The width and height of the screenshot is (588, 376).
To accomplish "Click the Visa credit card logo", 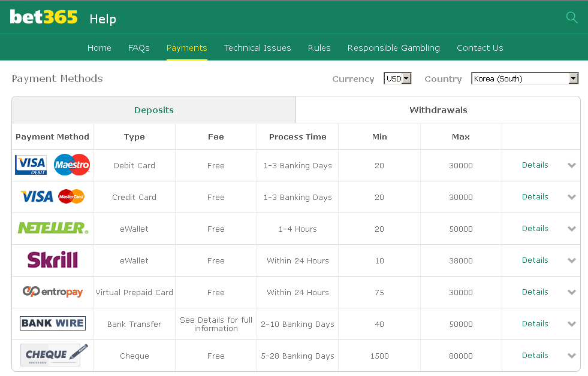I will 37,196.
